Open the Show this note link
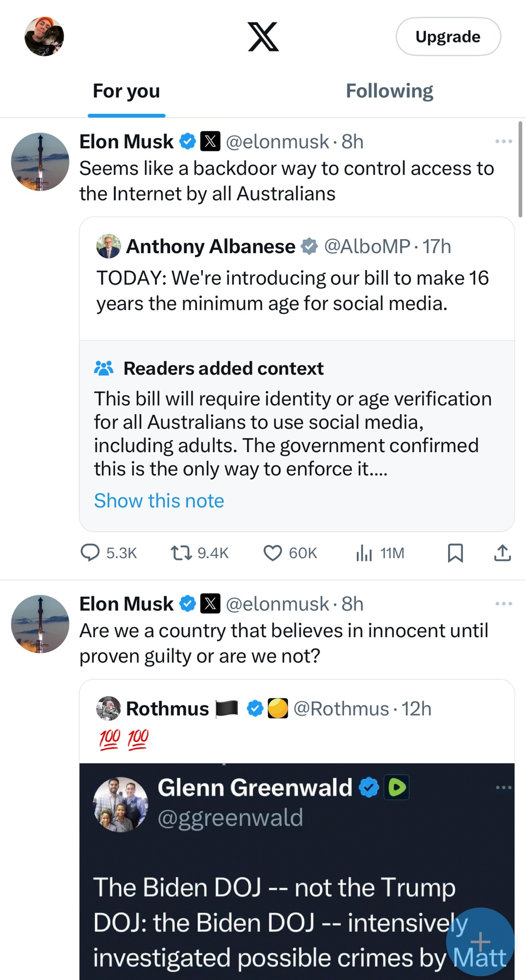Viewport: 526px width, 980px height. (x=159, y=501)
